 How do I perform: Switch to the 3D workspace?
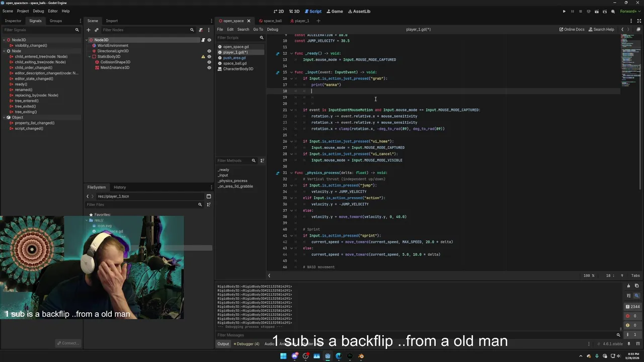click(x=294, y=11)
